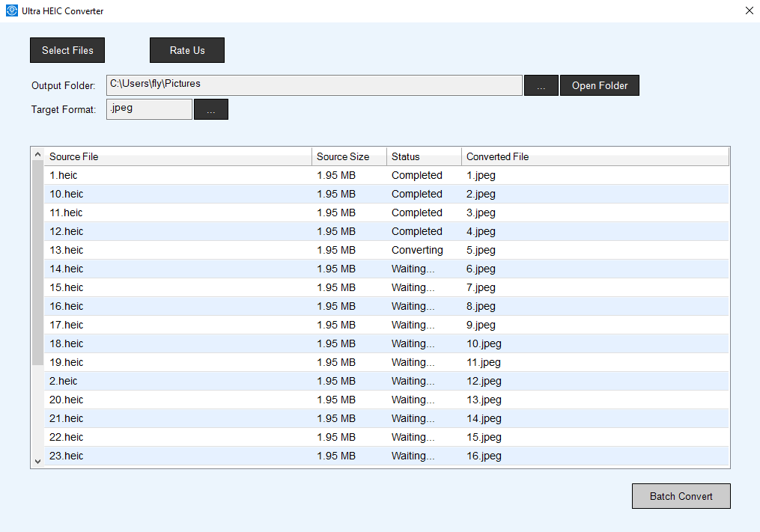Viewport: 760px width, 532px height.
Task: Select the 22.heic source file
Action: coord(67,437)
